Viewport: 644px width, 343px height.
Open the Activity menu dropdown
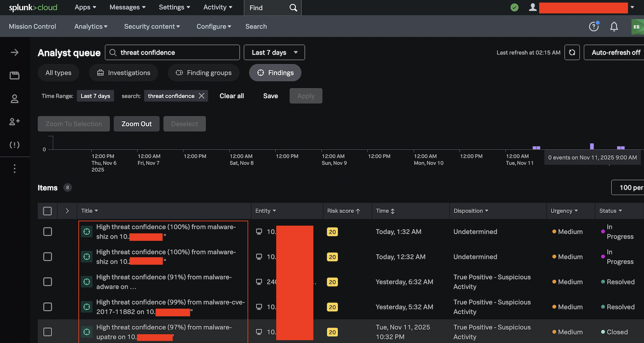click(x=217, y=7)
